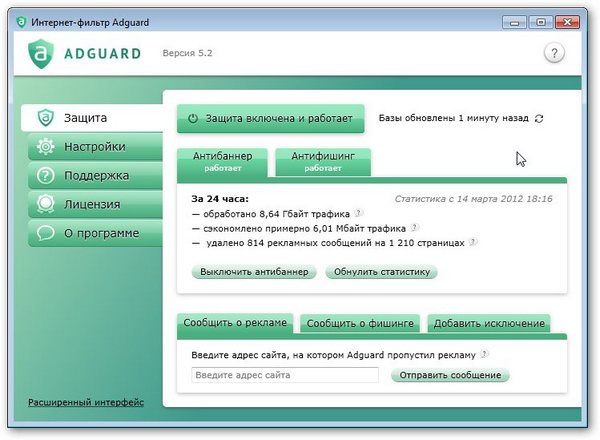This screenshot has width=600, height=440.
Task: Click hint icon next to processed traffic line
Action: point(358,213)
